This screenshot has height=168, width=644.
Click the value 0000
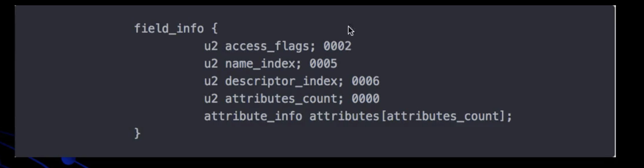click(365, 99)
